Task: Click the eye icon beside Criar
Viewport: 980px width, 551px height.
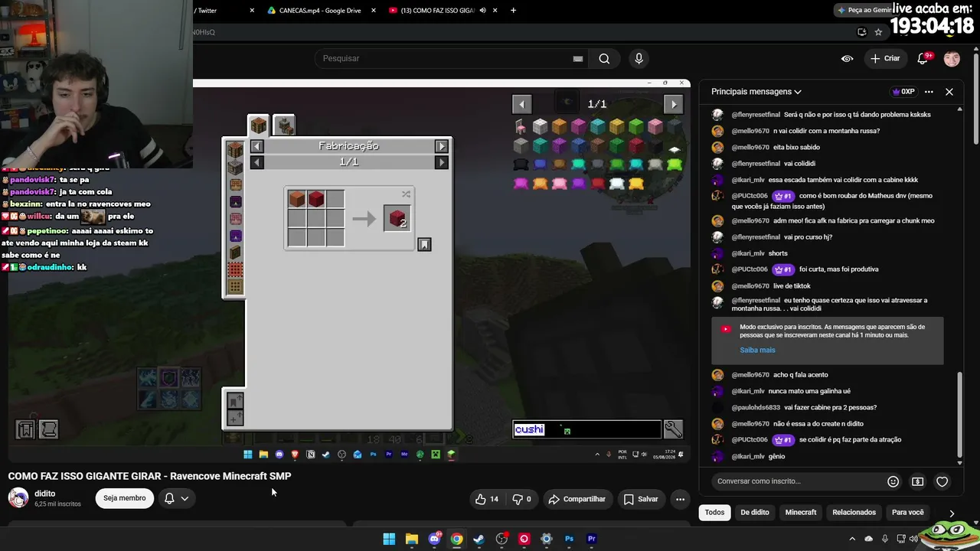Action: point(847,59)
